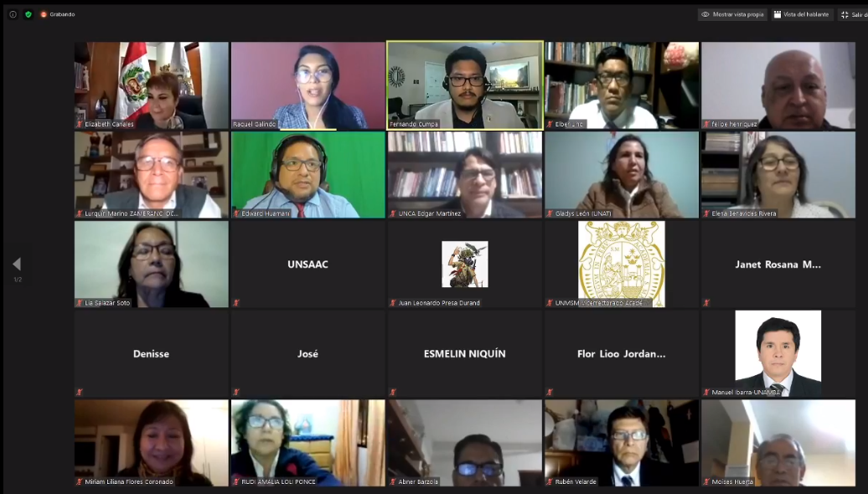Select the Janet Rosana M... participant tile
The image size is (868, 494).
pyautogui.click(x=778, y=264)
